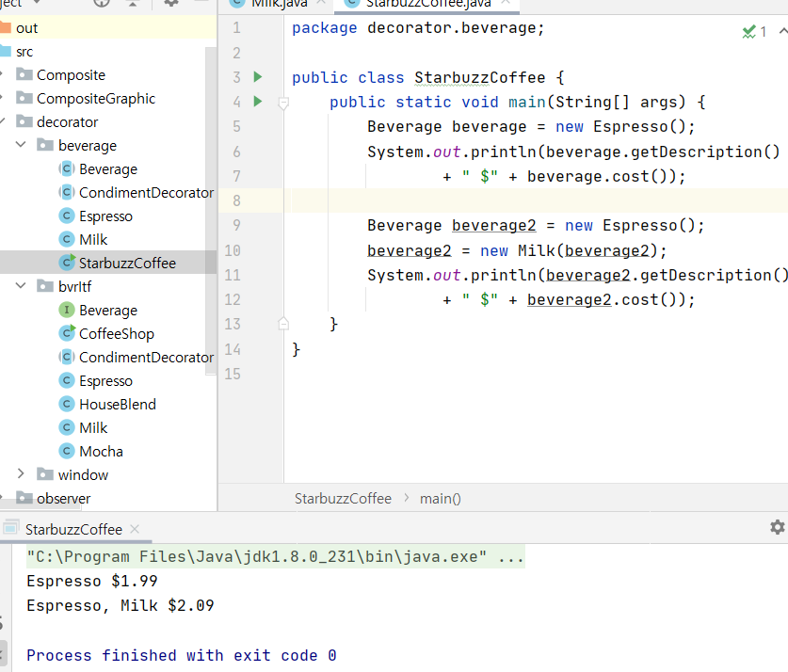Select StarbuzzCoffee in project tree
Image resolution: width=788 pixels, height=672 pixels.
pos(108,263)
